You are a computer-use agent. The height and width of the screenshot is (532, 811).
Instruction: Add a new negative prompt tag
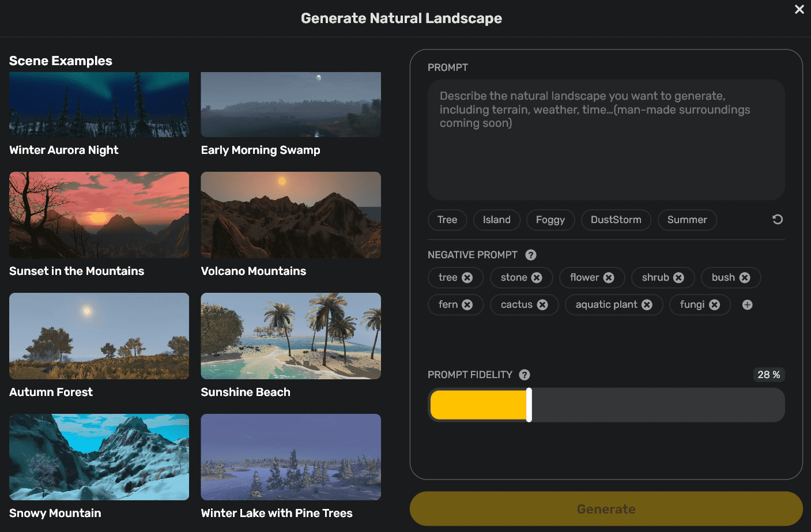point(747,305)
